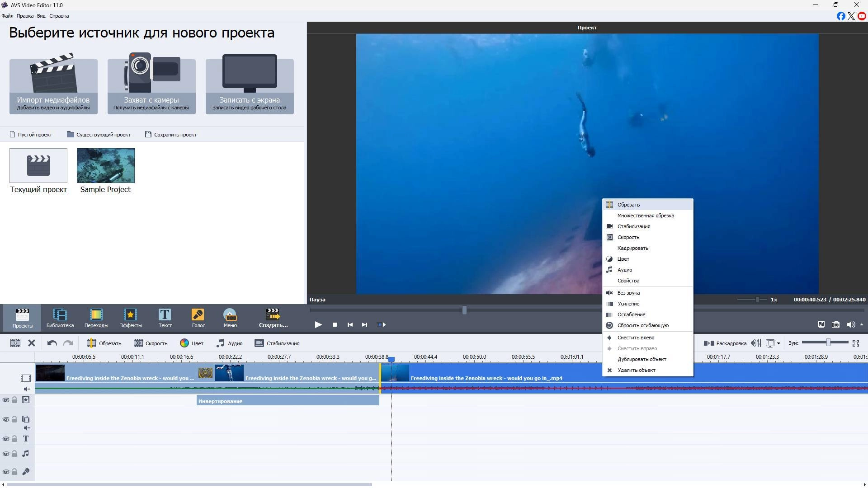This screenshot has width=868, height=488.
Task: Open the Меню disc menu icon
Action: click(230, 318)
